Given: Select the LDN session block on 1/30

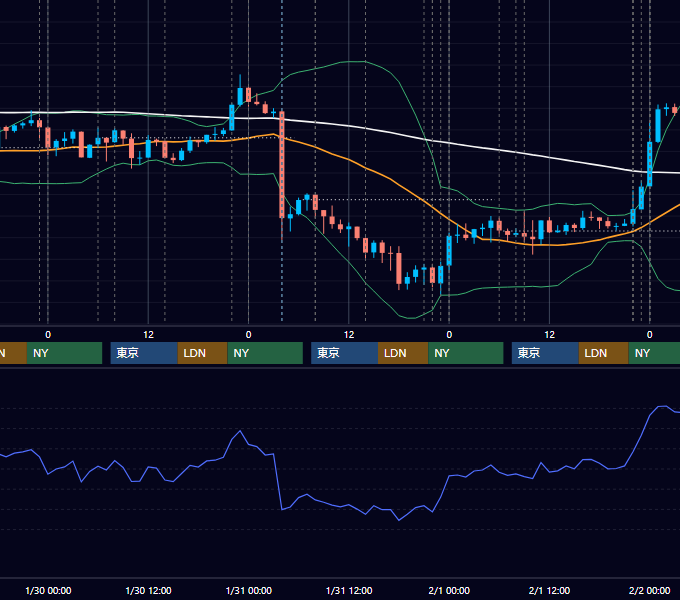Looking at the screenshot, I should pos(203,353).
